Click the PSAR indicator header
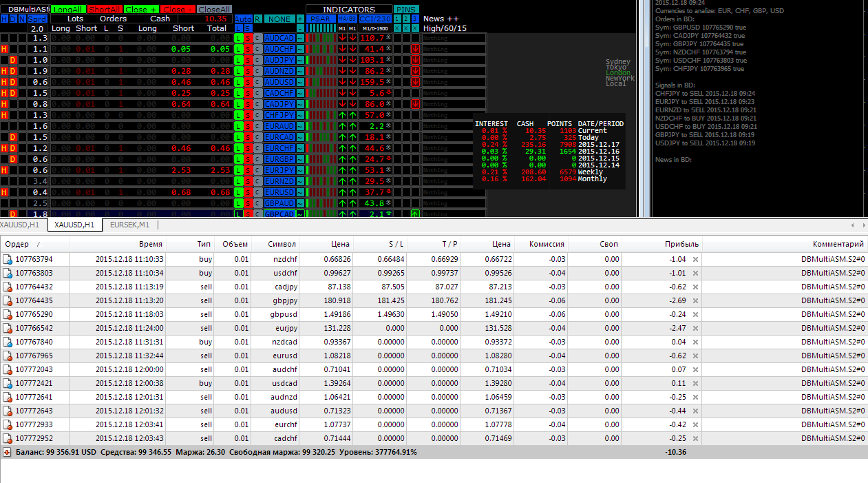The height and width of the screenshot is (483, 868). coord(321,19)
